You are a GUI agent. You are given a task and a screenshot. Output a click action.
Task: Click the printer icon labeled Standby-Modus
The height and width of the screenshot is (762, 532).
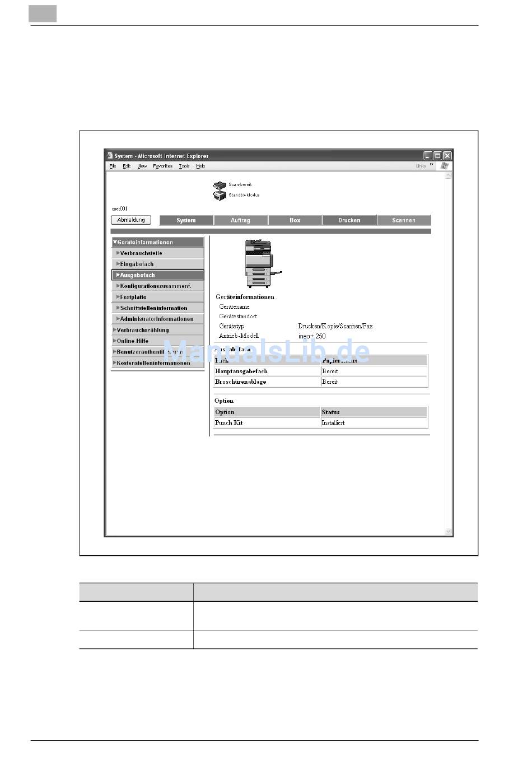click(220, 196)
